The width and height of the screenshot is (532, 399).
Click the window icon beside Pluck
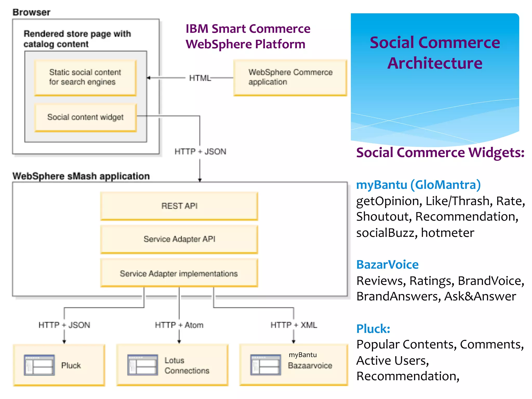[39, 365]
